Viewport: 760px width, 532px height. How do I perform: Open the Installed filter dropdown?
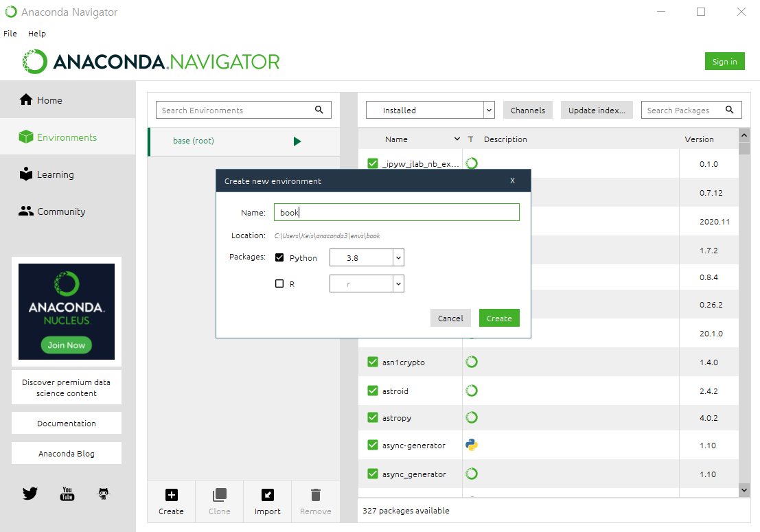coord(430,110)
